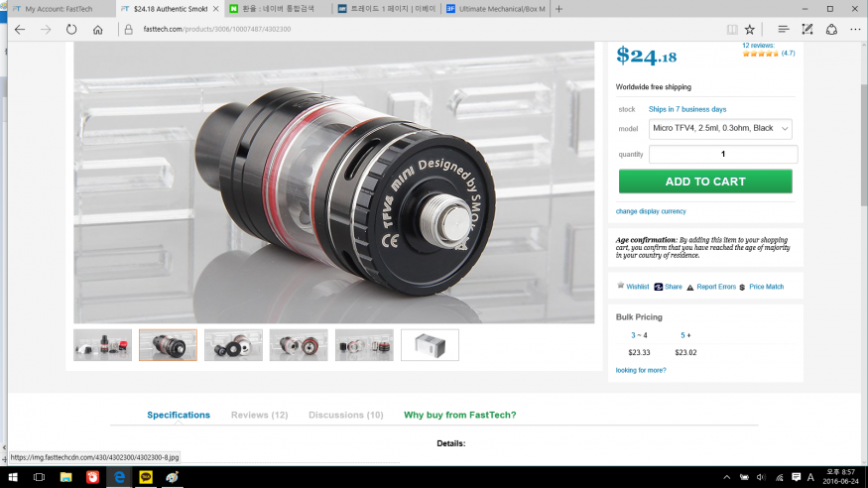
Task: Make a Web Note with pen icon
Action: pos(807,30)
